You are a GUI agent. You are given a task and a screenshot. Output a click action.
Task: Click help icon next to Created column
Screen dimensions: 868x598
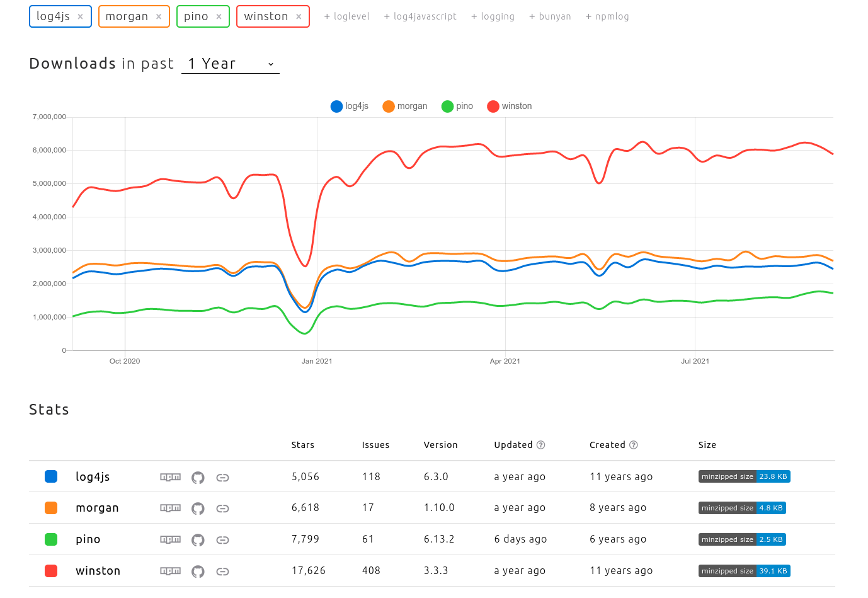click(x=634, y=445)
